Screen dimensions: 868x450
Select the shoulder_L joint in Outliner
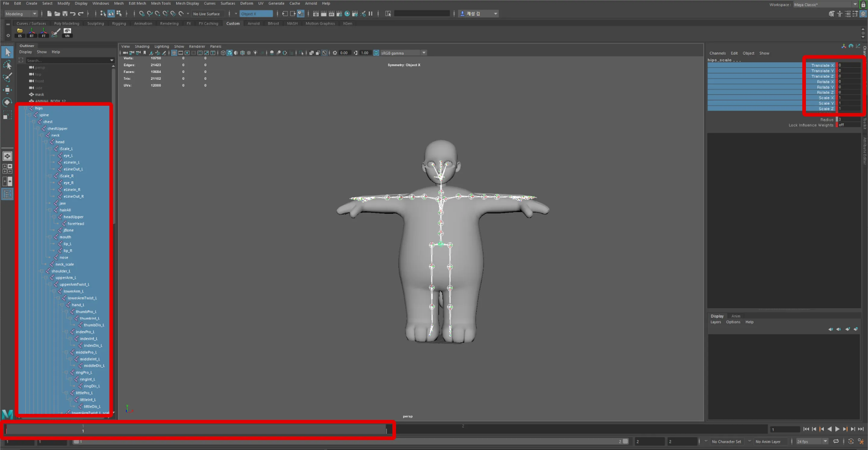click(x=61, y=271)
